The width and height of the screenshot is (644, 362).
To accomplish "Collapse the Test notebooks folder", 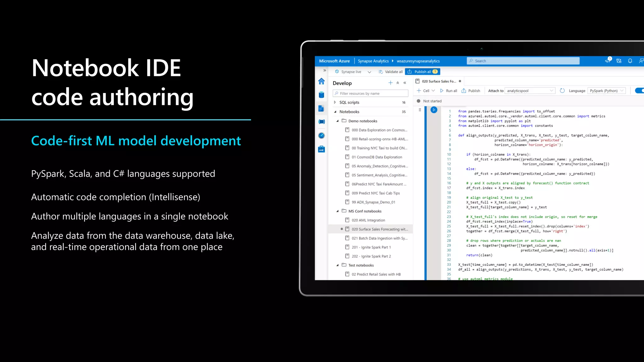I will 337,265.
